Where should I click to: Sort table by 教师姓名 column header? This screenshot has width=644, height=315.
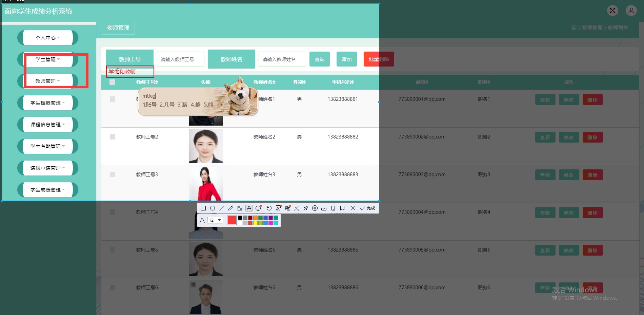(264, 82)
